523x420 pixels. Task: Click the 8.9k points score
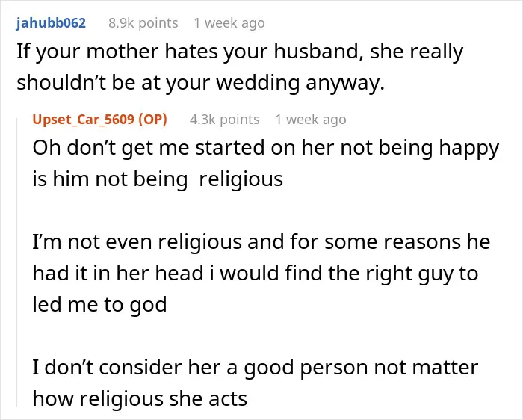pos(143,23)
